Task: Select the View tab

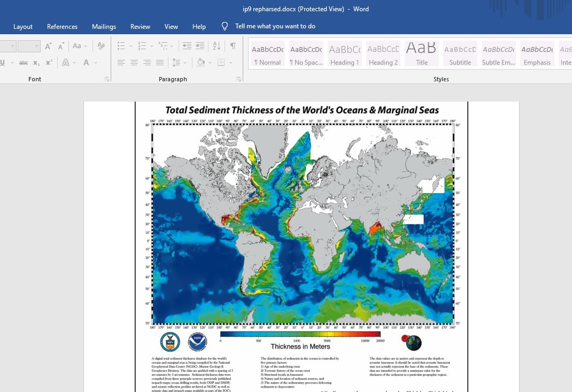Action: (171, 27)
